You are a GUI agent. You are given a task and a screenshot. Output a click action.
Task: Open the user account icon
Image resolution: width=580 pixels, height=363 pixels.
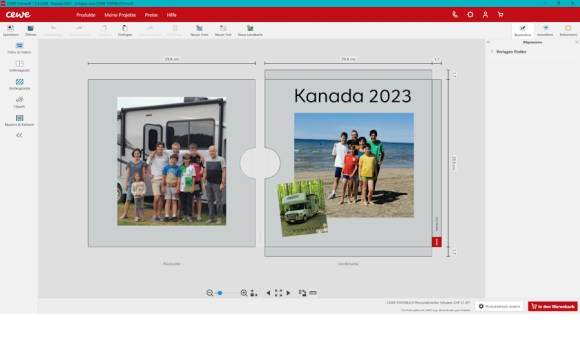(x=485, y=15)
